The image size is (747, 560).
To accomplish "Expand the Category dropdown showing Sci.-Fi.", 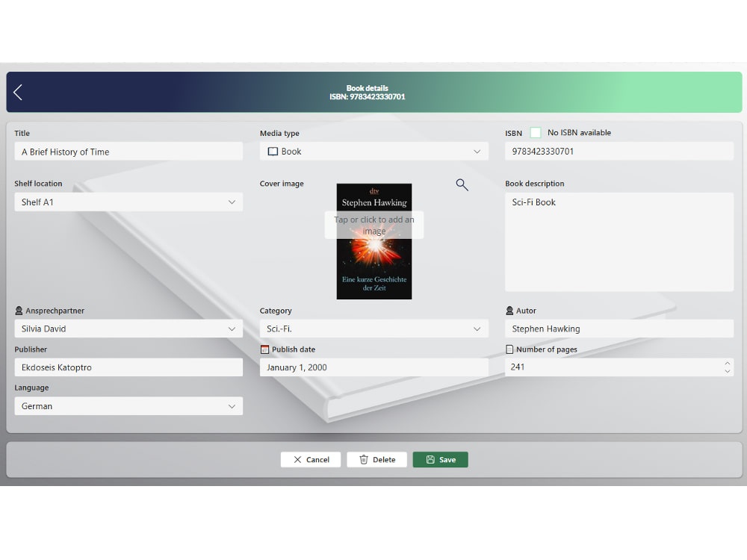I will 374,329.
